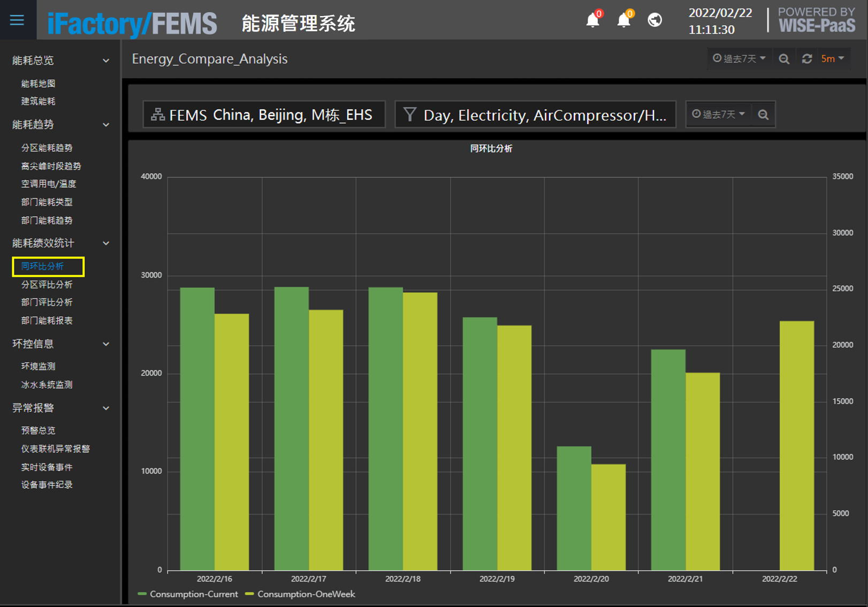
Task: Open Day, Electricity, AirCompressor filter selector
Action: (x=535, y=115)
